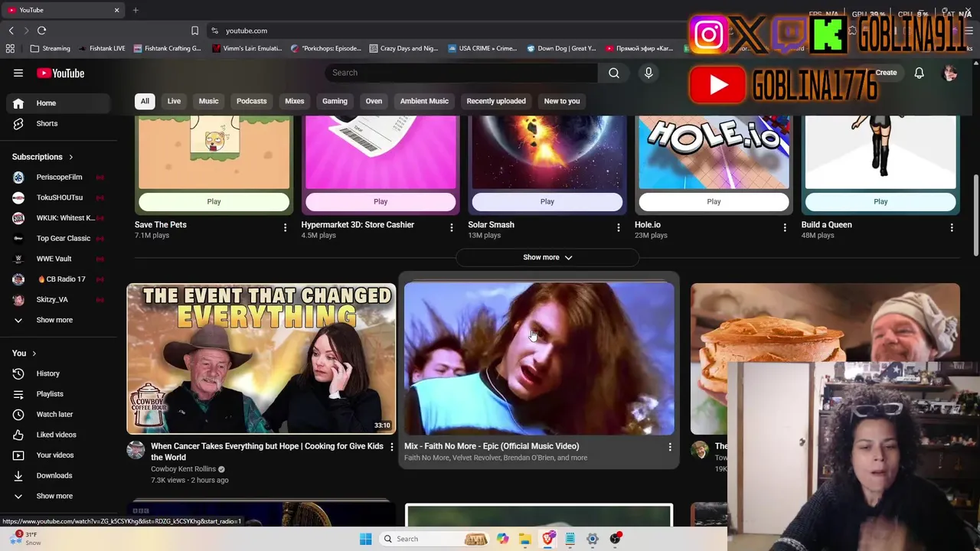Screen dimensions: 980x551
Task: Open Windows Start menu
Action: (366, 539)
